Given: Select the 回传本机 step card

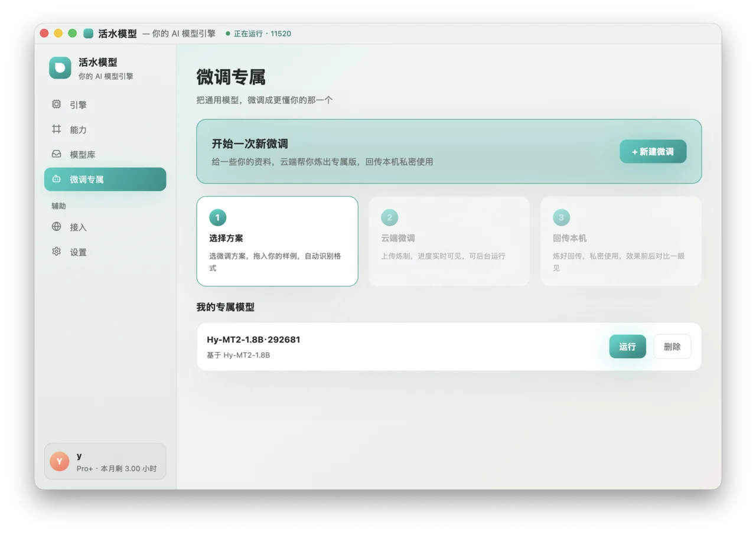Looking at the screenshot, I should (x=621, y=241).
